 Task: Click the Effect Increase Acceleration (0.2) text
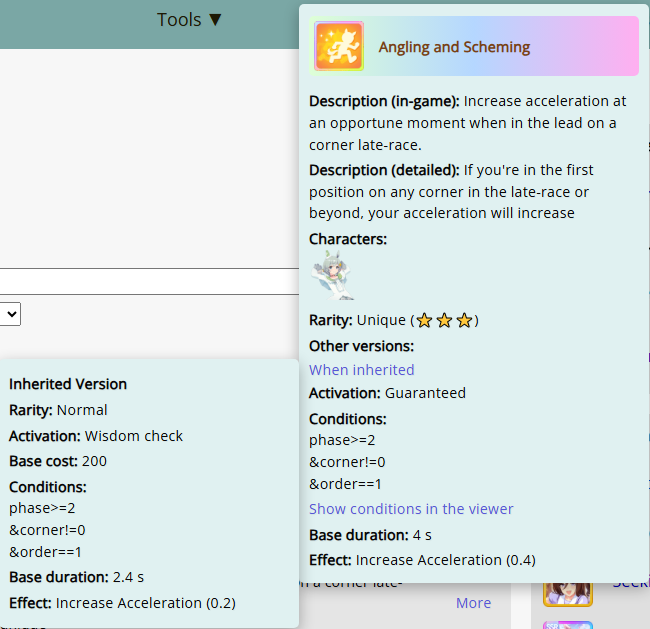[x=122, y=603]
